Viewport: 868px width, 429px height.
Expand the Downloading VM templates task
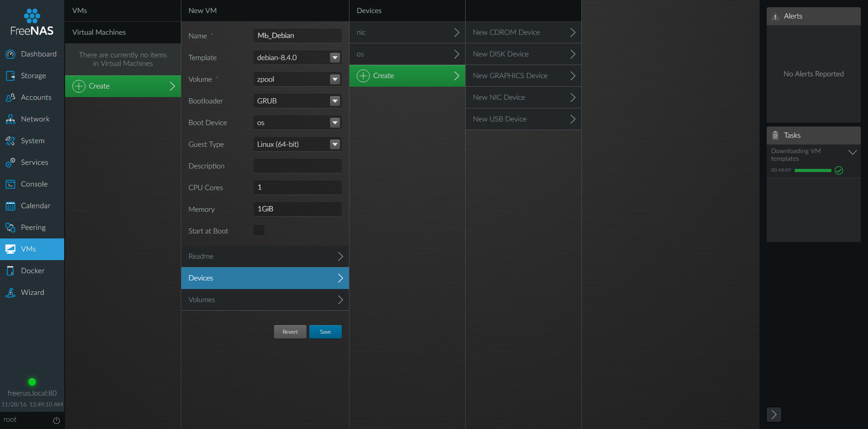(853, 153)
